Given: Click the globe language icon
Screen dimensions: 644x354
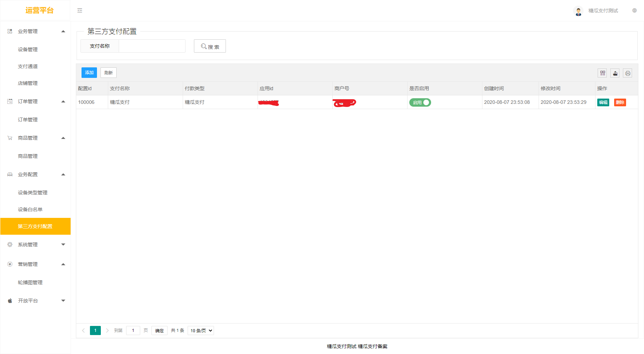Looking at the screenshot, I should click(x=635, y=11).
